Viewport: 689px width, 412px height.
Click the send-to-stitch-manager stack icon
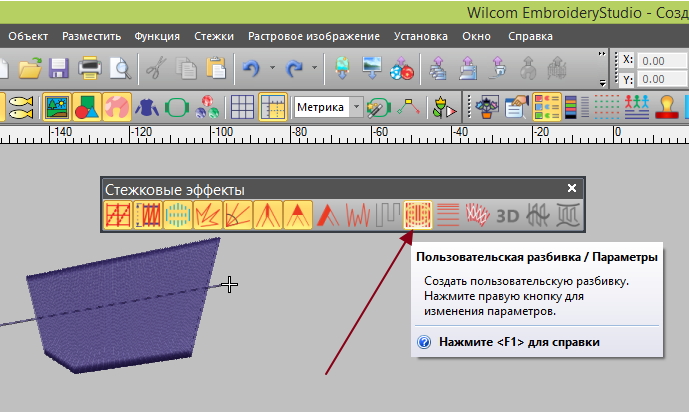pyautogui.click(x=438, y=68)
